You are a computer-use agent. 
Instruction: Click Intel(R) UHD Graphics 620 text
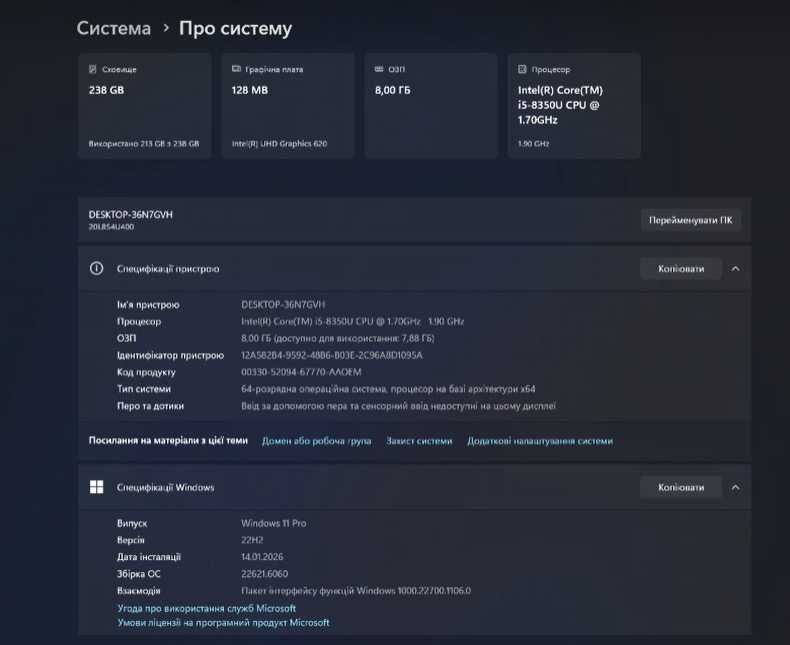pos(280,144)
